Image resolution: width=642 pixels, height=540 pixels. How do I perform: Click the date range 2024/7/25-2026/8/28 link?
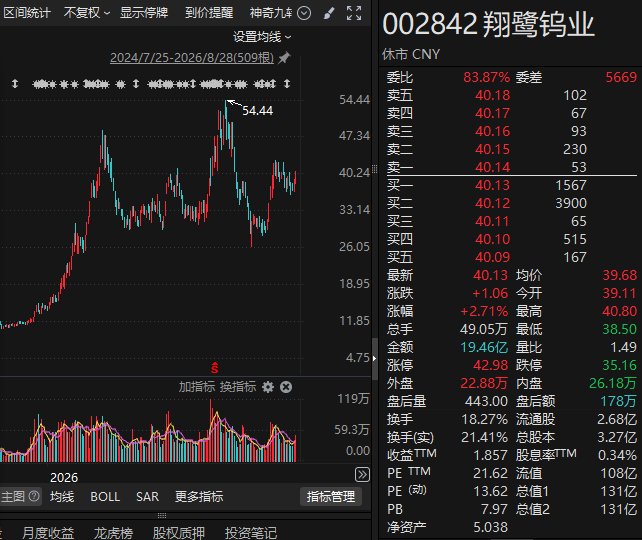click(192, 58)
